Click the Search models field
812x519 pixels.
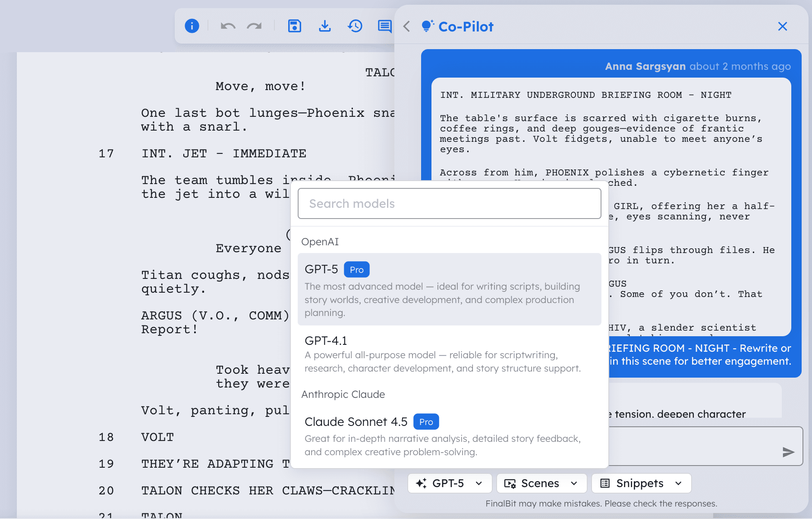coord(449,203)
